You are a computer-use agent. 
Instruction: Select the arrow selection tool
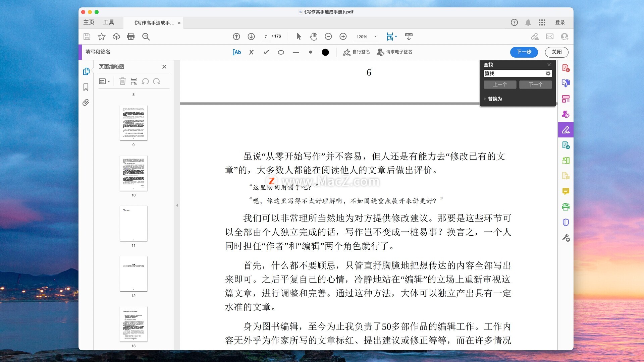point(299,37)
